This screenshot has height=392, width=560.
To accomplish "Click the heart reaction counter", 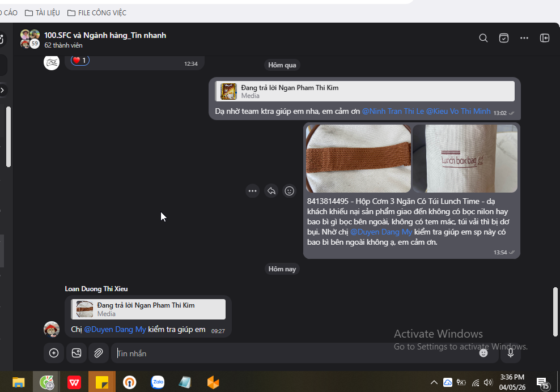I will pos(80,61).
